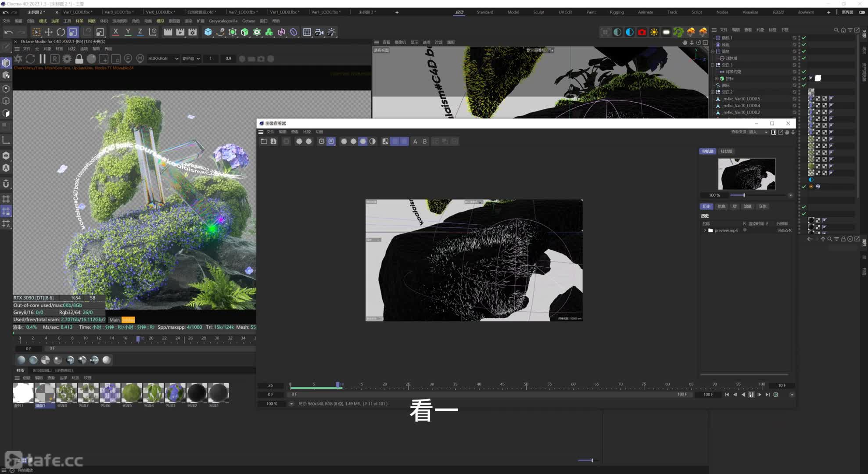The width and height of the screenshot is (868, 474).
Task: Toggle the Z axis lock
Action: (140, 32)
